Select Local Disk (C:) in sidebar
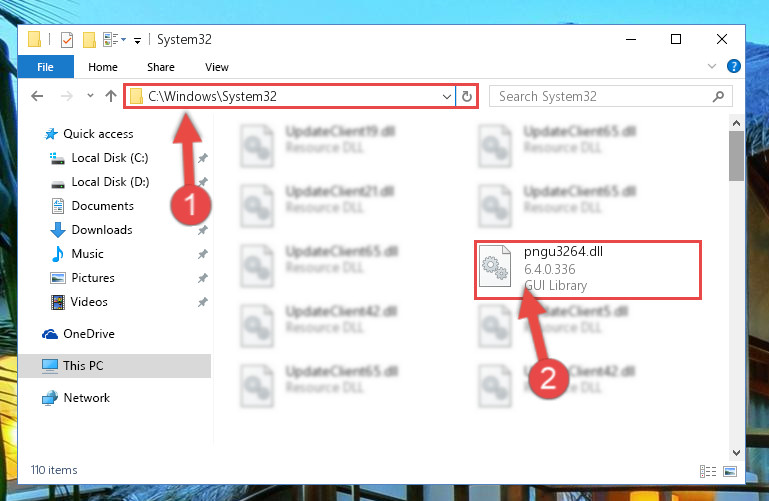Image resolution: width=769 pixels, height=501 pixels. point(110,158)
